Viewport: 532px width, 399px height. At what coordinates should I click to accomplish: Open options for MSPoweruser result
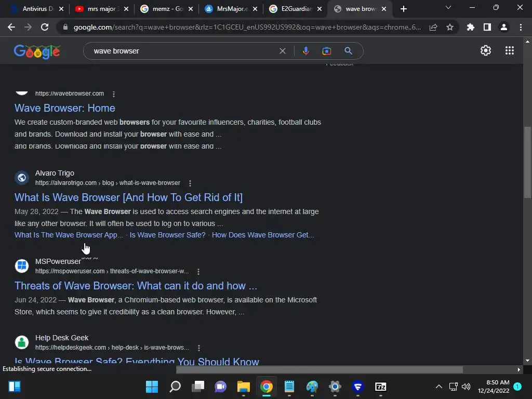[198, 271]
